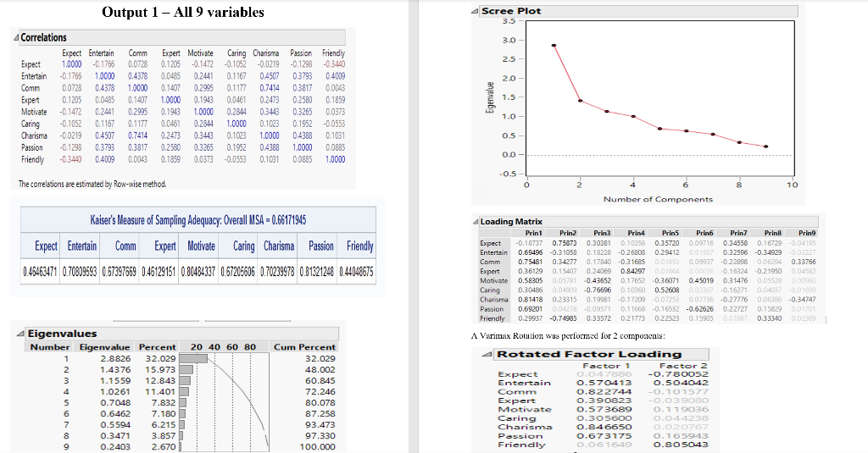Click the Scree Plot section title
This screenshot has height=453, width=868.
(511, 11)
